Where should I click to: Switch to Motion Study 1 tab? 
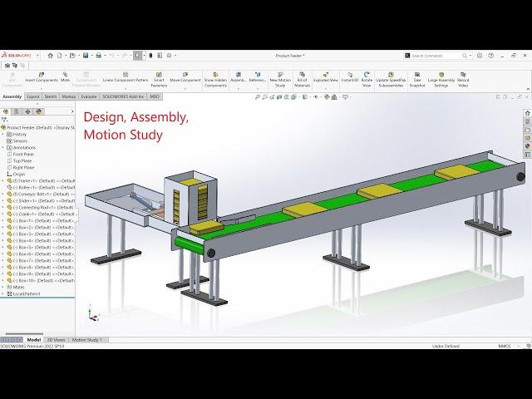pos(86,340)
